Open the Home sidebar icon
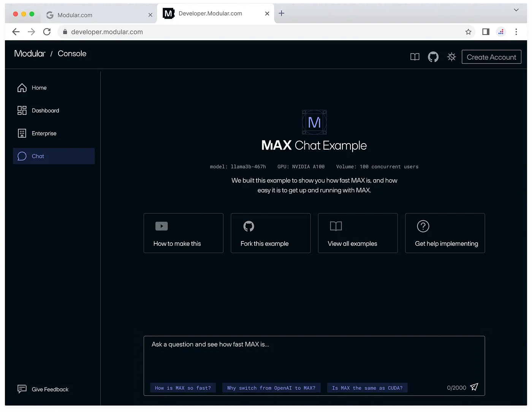This screenshot has width=532, height=412. [22, 88]
